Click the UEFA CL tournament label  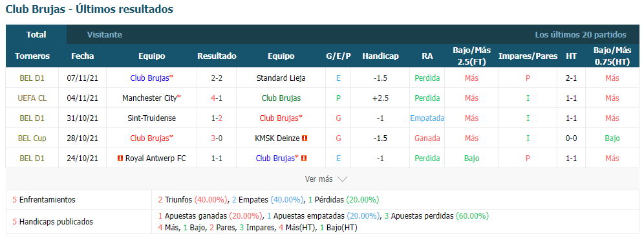click(x=32, y=98)
